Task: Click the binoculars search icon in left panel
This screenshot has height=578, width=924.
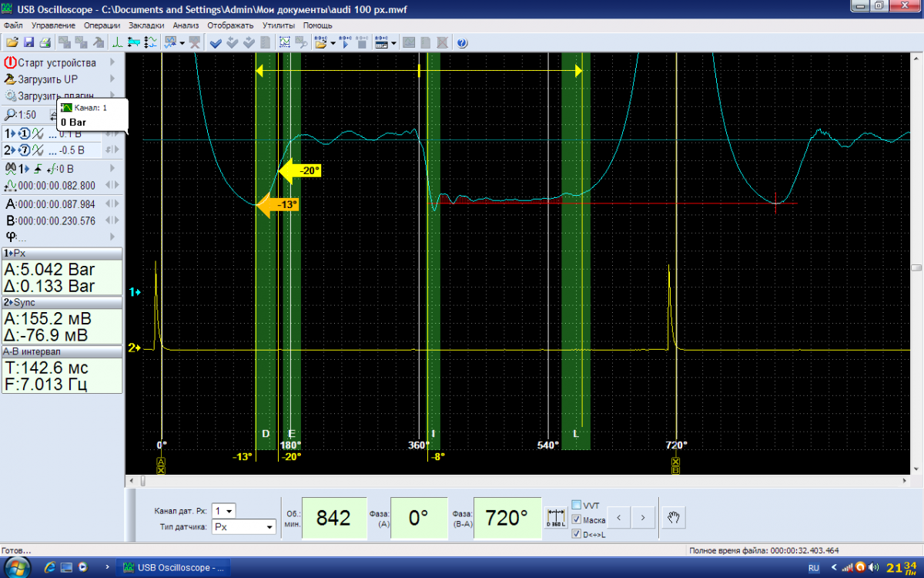Action: pos(10,168)
